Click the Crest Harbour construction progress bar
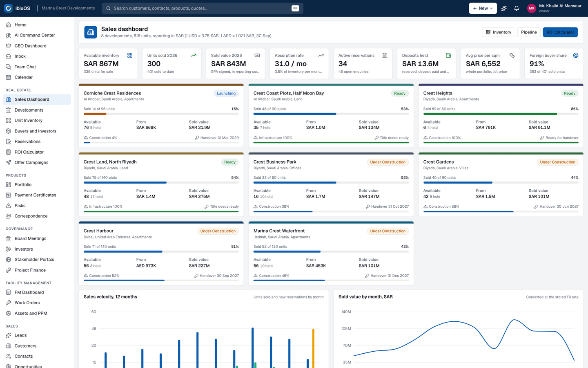Viewport: 588px width, 368px height. pos(161,280)
